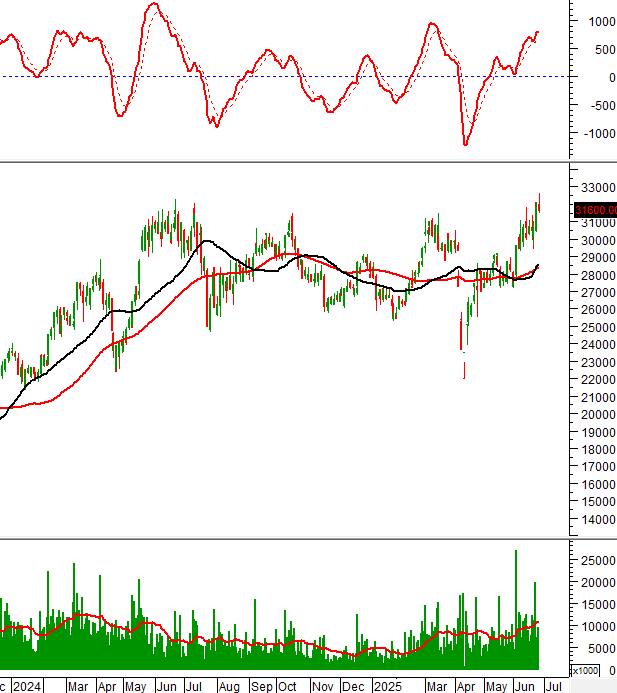Select the 18000 price axis label
The image size is (617, 693).
pyautogui.click(x=598, y=449)
